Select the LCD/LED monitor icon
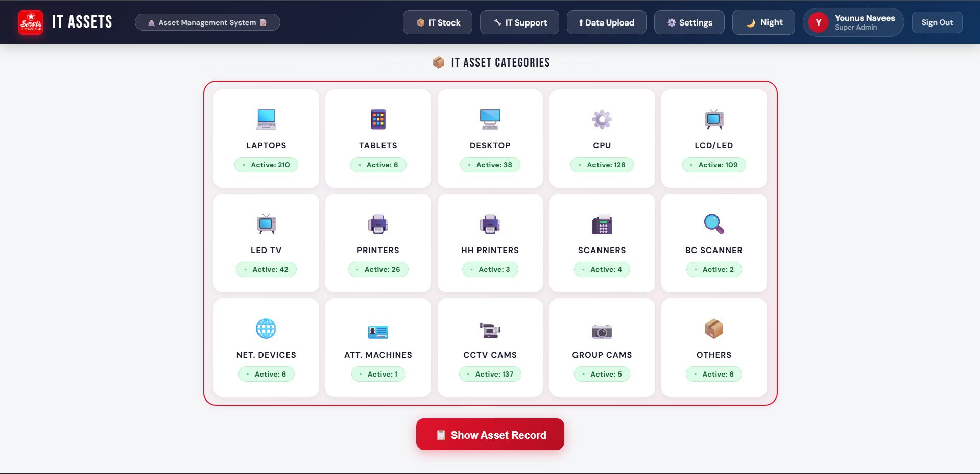The image size is (980, 474). point(714,119)
